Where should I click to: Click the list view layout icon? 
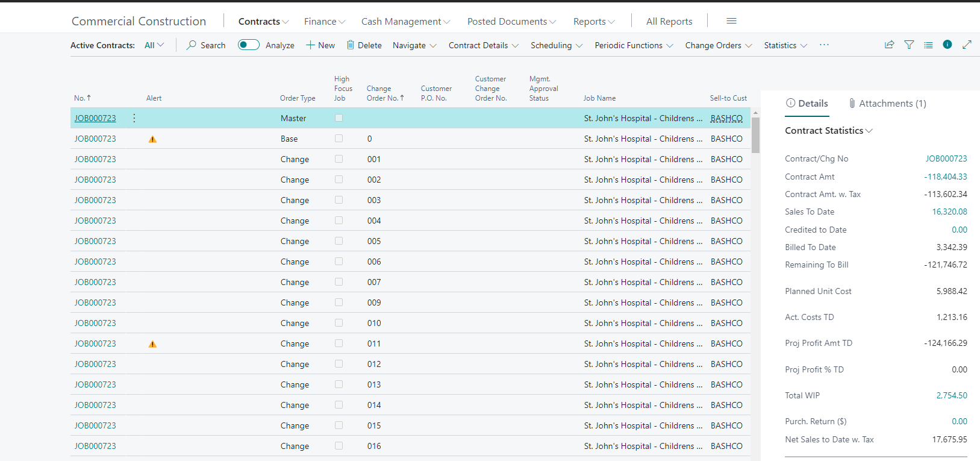928,45
